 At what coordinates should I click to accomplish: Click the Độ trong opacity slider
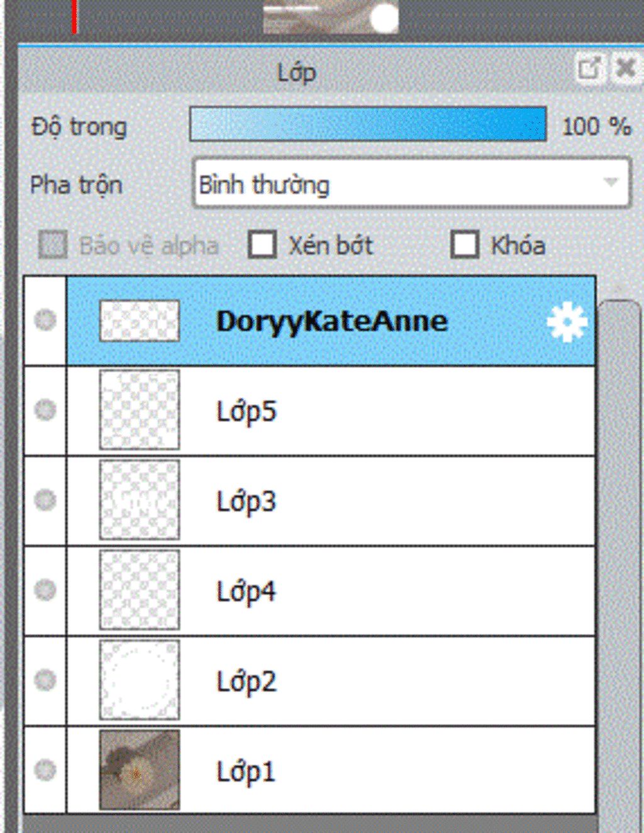368,124
